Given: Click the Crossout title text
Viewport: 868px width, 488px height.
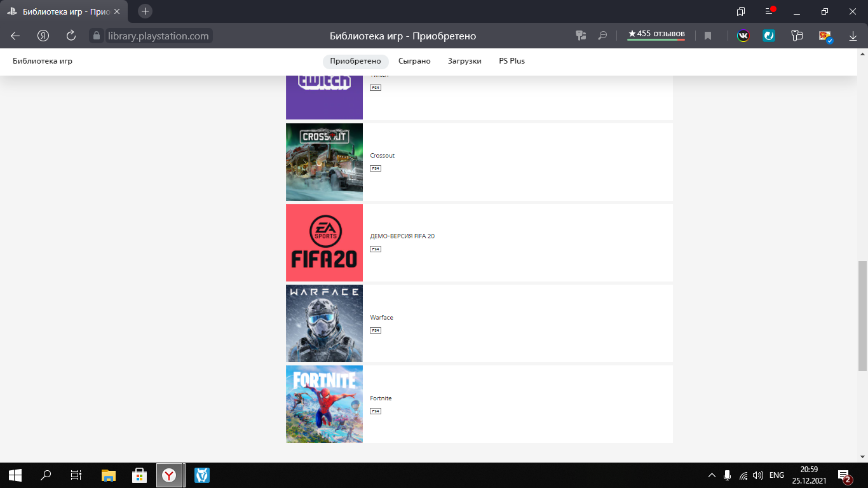Looking at the screenshot, I should point(383,156).
